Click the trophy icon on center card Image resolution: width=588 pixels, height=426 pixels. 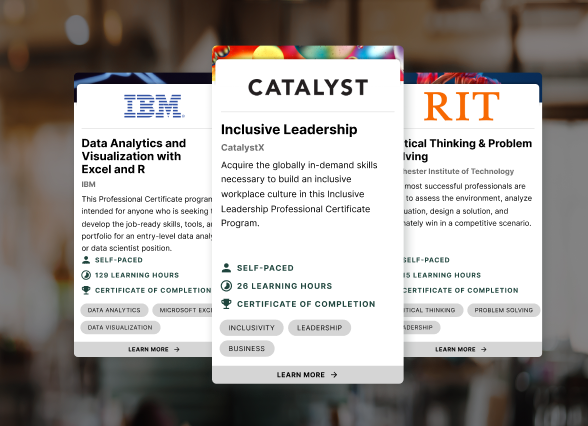226,304
